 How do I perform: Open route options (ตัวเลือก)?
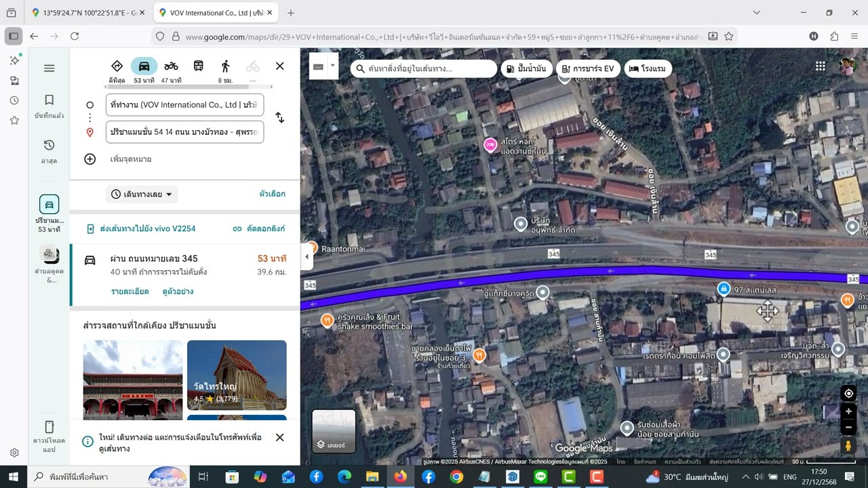coord(272,194)
